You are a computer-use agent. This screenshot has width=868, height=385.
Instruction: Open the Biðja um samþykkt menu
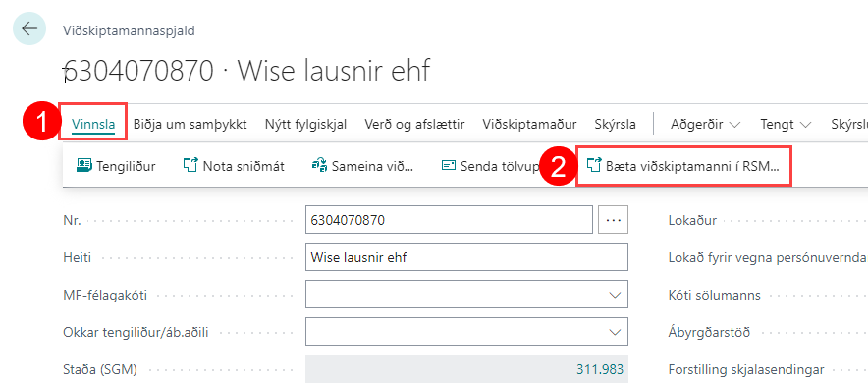(x=190, y=124)
